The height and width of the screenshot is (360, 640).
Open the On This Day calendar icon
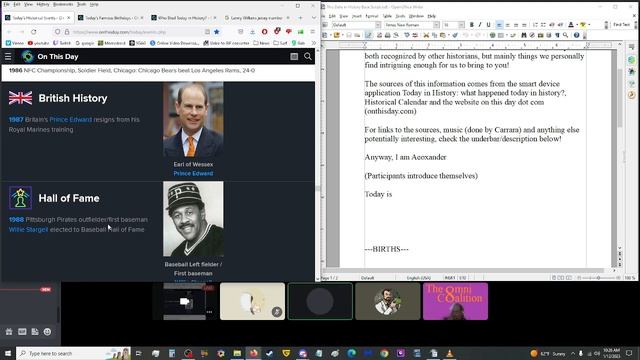294,57
